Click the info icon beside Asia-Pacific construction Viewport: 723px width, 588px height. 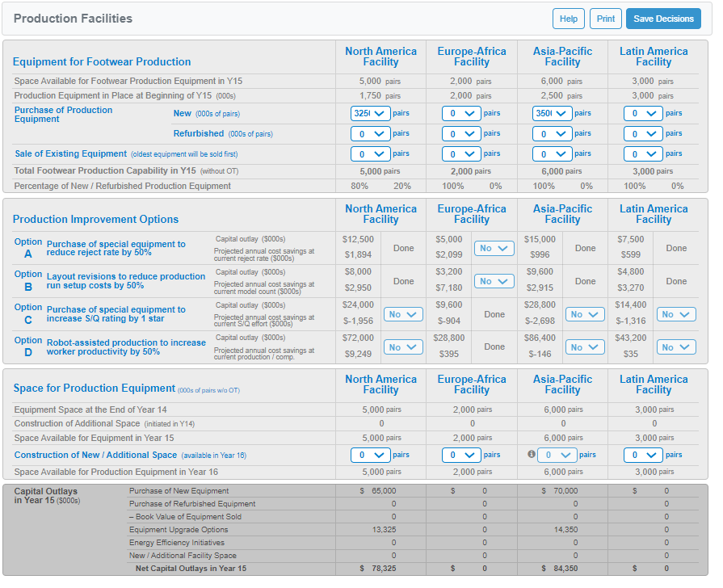531,455
